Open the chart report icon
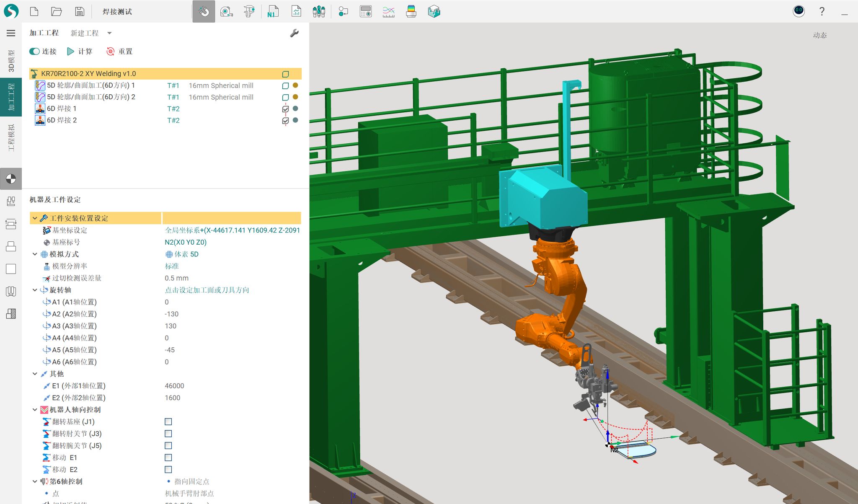The image size is (858, 504). click(x=296, y=11)
